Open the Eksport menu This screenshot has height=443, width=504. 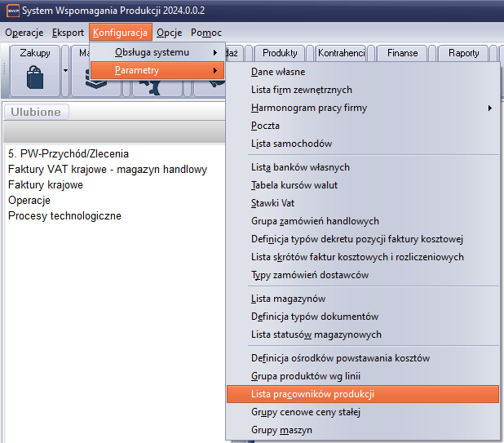[68, 33]
